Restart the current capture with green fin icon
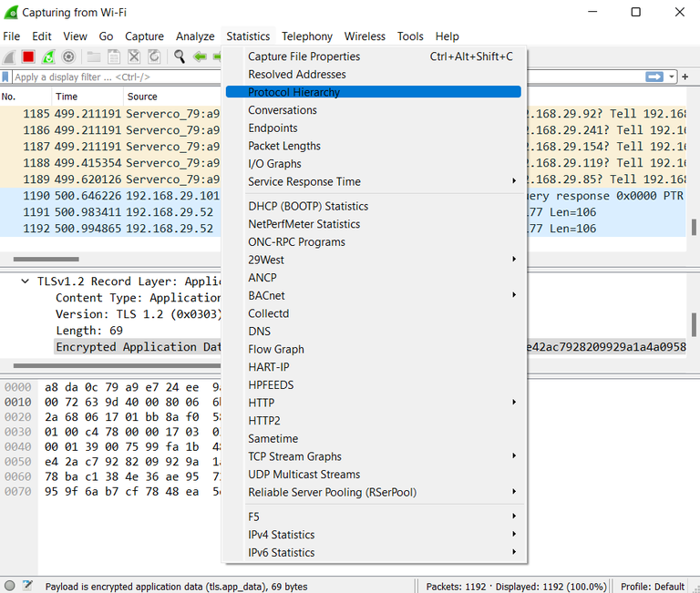This screenshot has width=700, height=593. (48, 56)
